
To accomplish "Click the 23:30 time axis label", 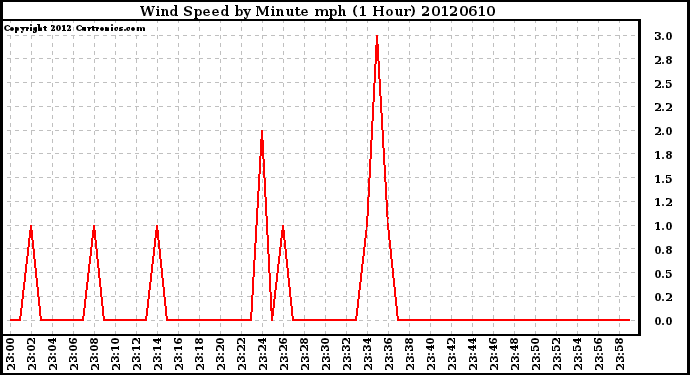I will coord(326,354).
